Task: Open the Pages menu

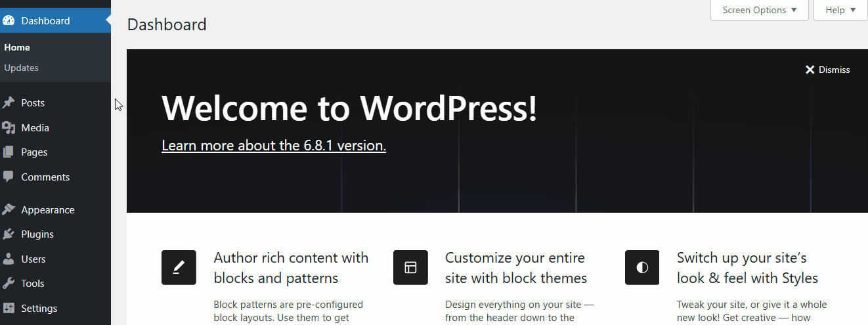Action: 55,152
